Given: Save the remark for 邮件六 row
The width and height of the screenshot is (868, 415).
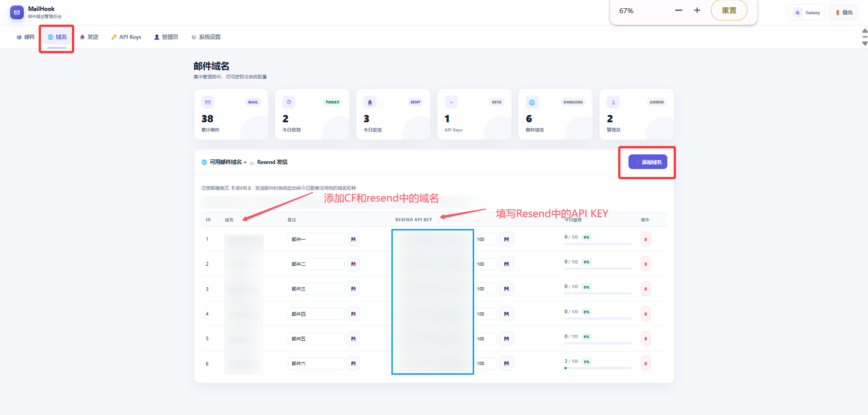Looking at the screenshot, I should coord(353,363).
